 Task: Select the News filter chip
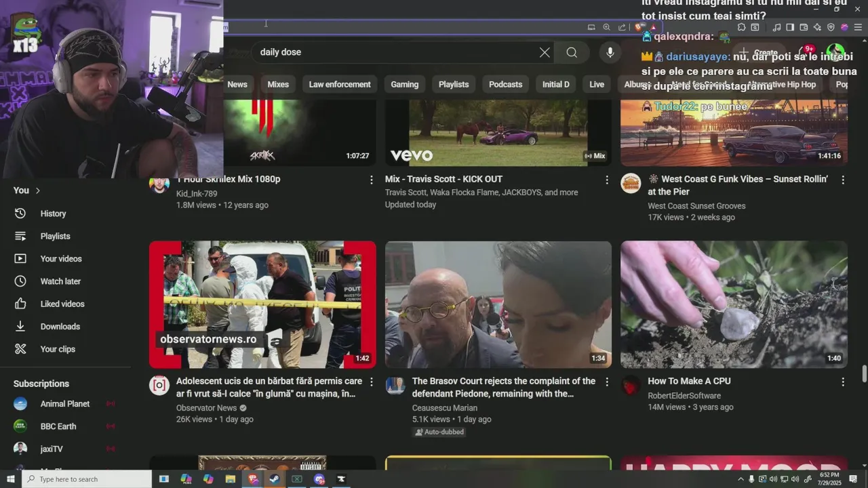[237, 85]
